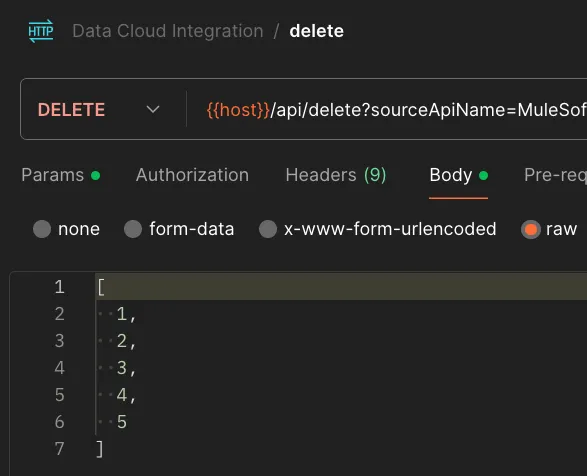This screenshot has width=587, height=476.
Task: Click the {{host}} variable in URL
Action: click(x=238, y=110)
